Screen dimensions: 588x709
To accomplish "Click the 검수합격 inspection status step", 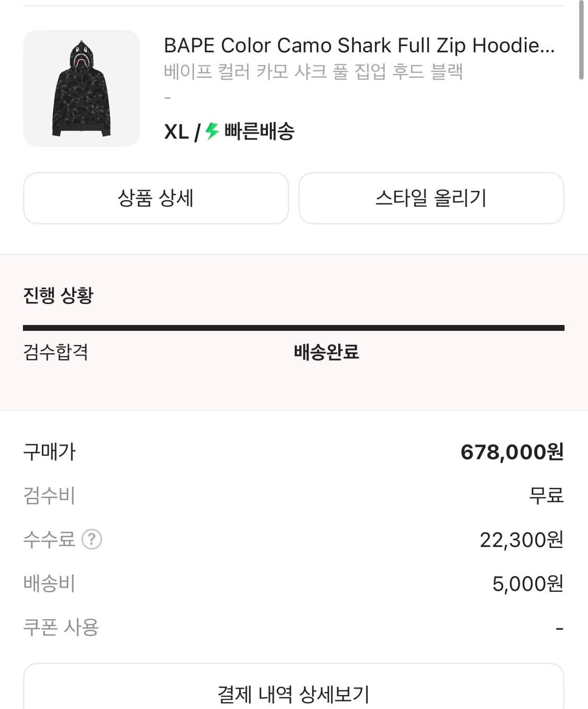I will tap(55, 352).
